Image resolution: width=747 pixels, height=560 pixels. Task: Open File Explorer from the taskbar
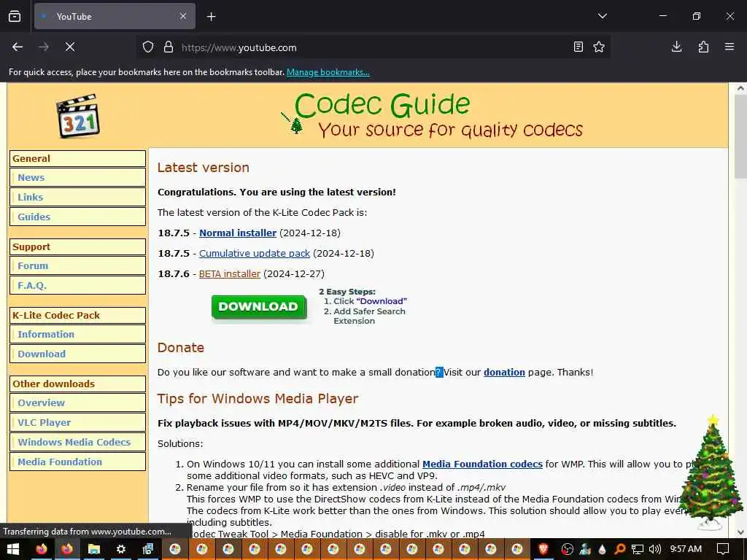coord(94,549)
